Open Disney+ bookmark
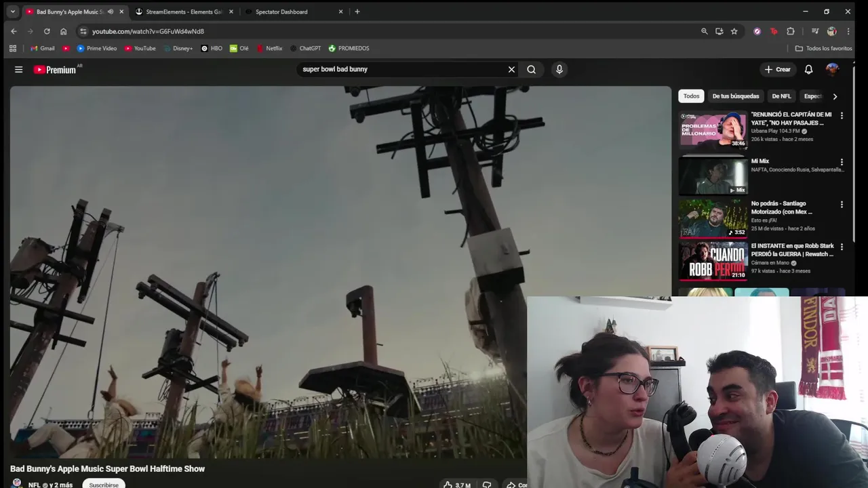 coord(178,48)
